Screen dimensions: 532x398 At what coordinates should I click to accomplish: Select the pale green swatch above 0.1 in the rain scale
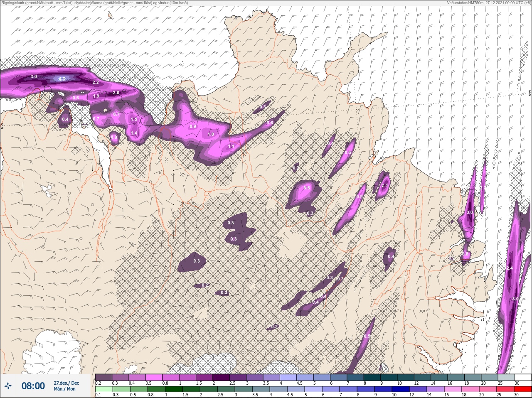(x=103, y=389)
